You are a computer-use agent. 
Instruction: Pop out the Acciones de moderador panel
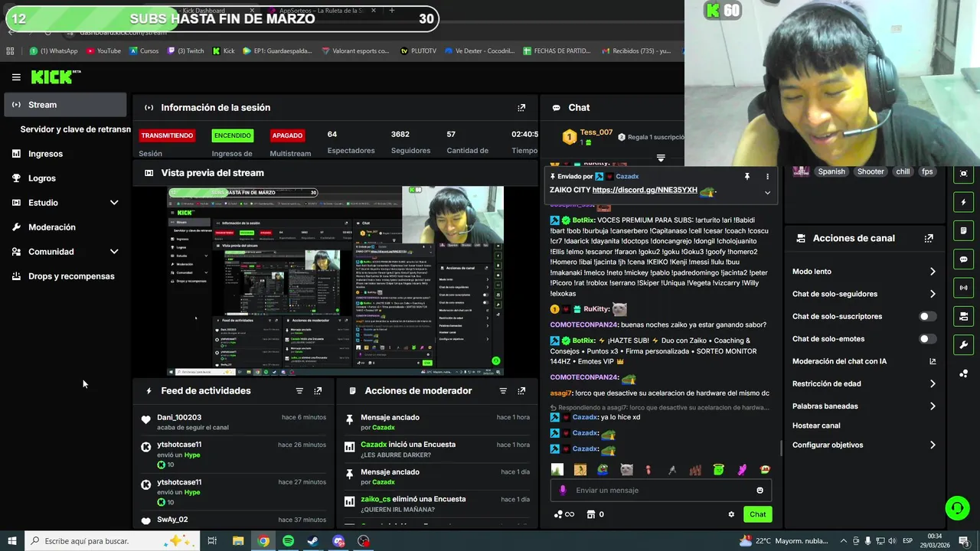(521, 391)
